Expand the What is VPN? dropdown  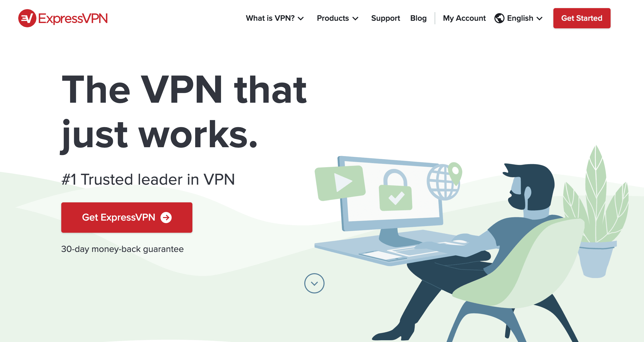pos(275,18)
